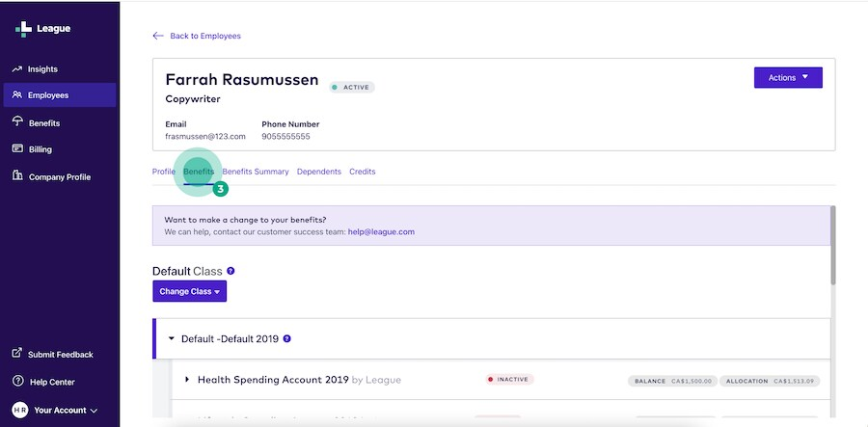This screenshot has height=427, width=868.
Task: Click the Default Class help icon
Action: click(231, 271)
